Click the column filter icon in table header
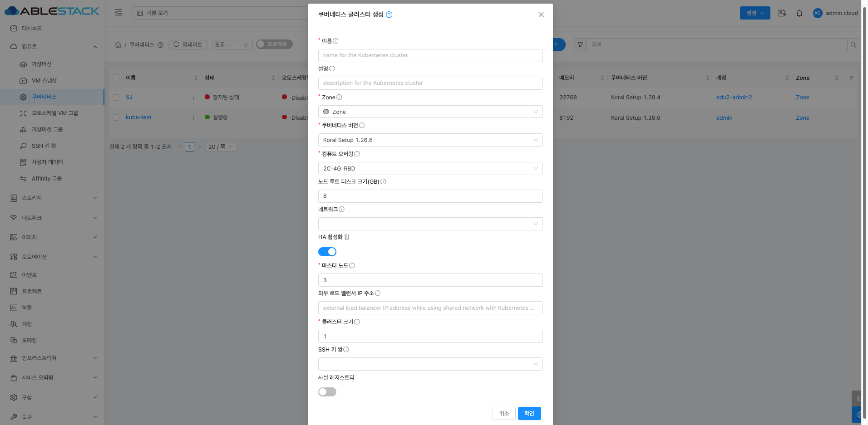 tap(851, 78)
